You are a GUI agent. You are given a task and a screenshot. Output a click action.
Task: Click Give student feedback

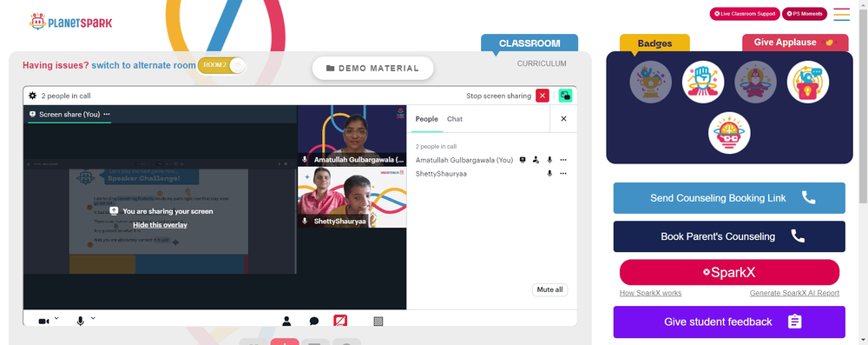[x=729, y=322]
